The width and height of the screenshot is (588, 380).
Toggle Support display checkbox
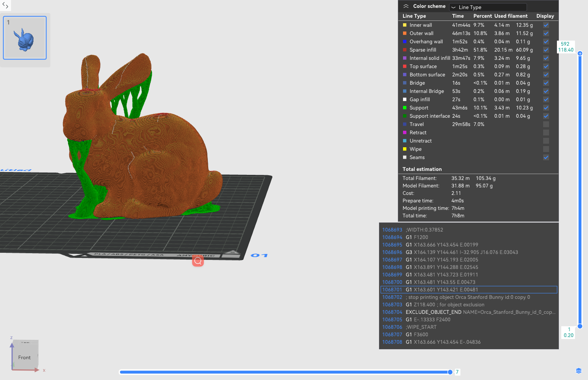[x=546, y=108]
